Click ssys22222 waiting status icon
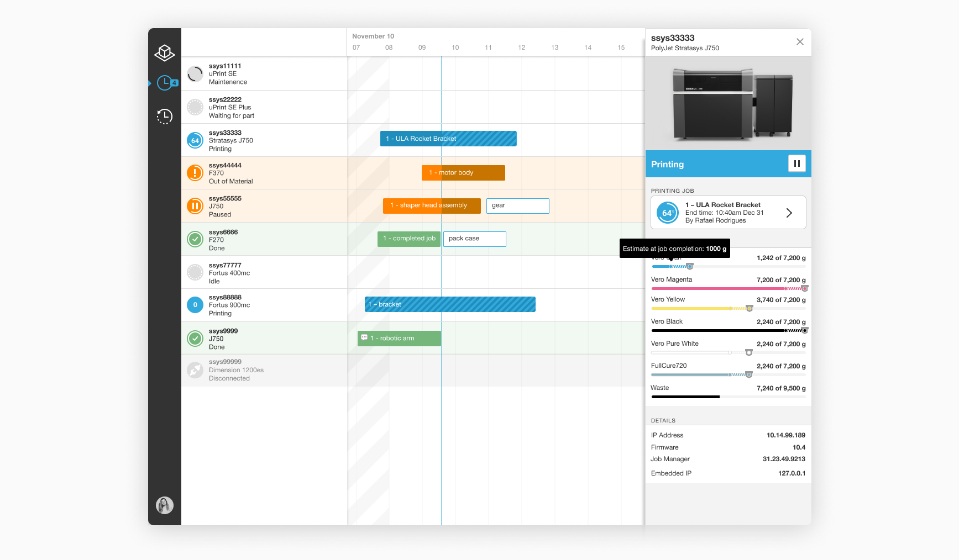 (x=195, y=107)
